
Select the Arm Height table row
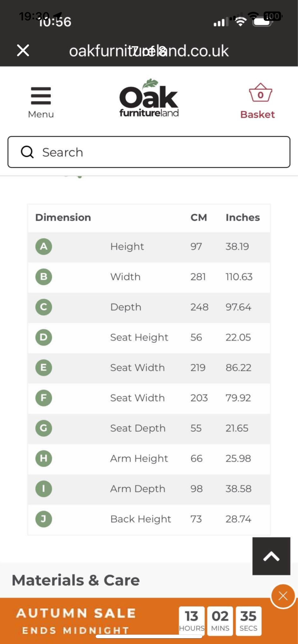tap(149, 459)
